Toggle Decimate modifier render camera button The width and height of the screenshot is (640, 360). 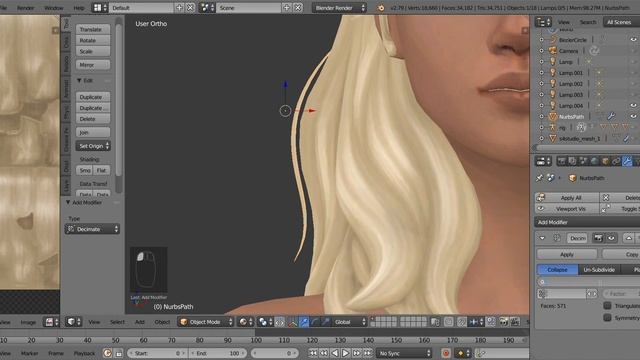point(598,238)
